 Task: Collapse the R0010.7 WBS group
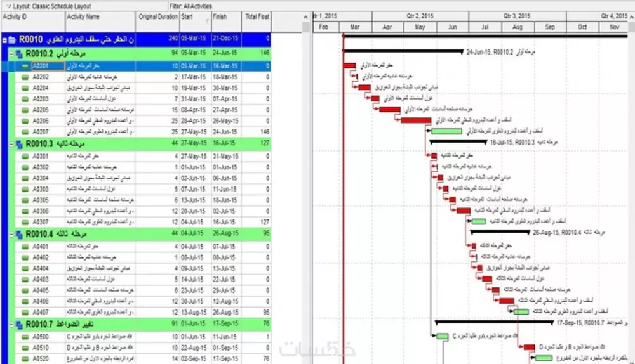pyautogui.click(x=11, y=324)
